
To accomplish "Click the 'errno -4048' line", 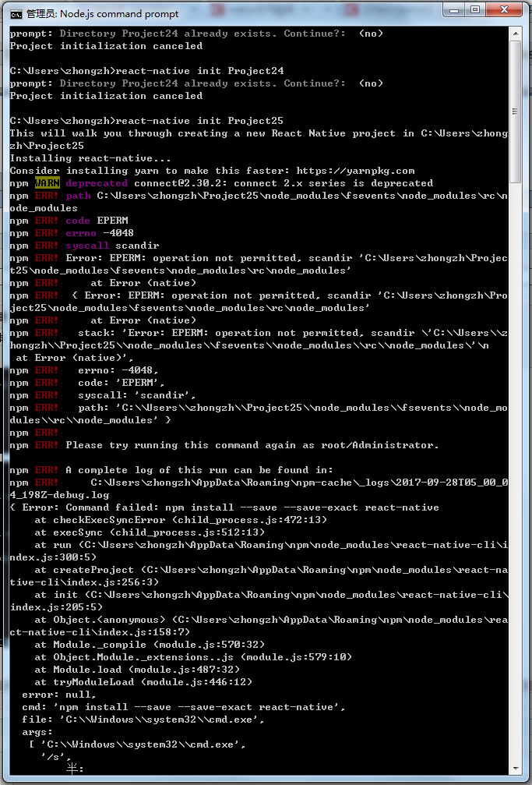I will [x=72, y=233].
